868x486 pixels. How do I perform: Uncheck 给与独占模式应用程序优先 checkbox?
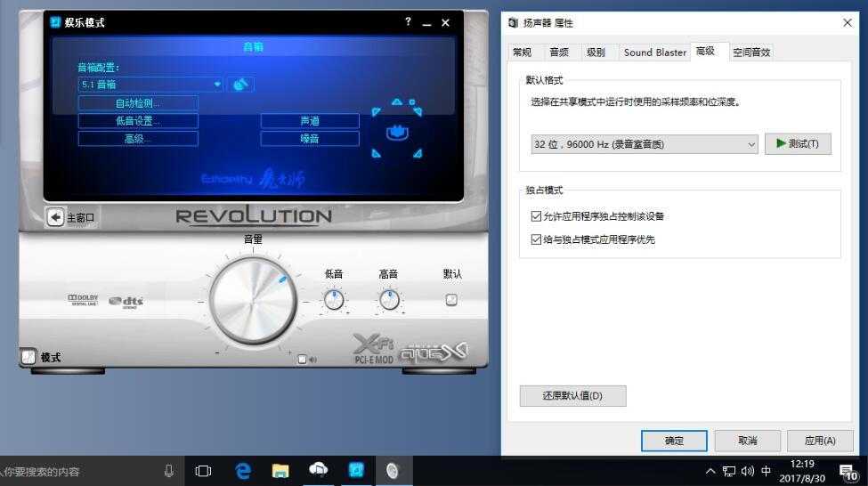coord(536,239)
